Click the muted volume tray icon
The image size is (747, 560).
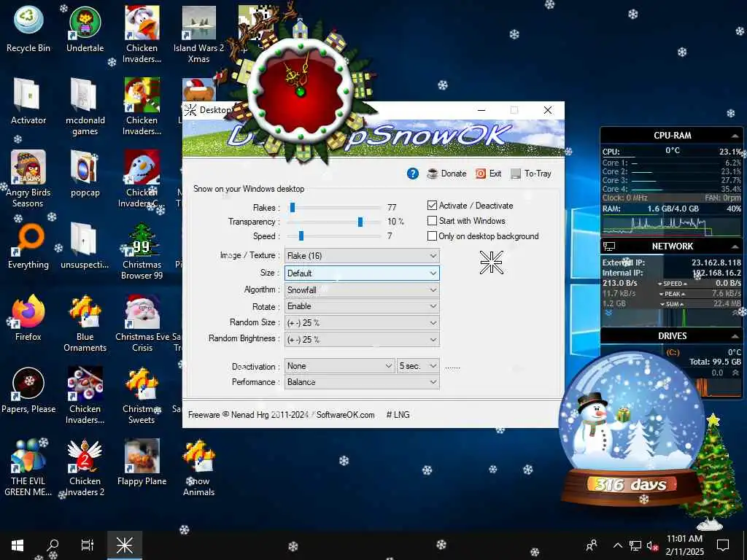pos(652,545)
